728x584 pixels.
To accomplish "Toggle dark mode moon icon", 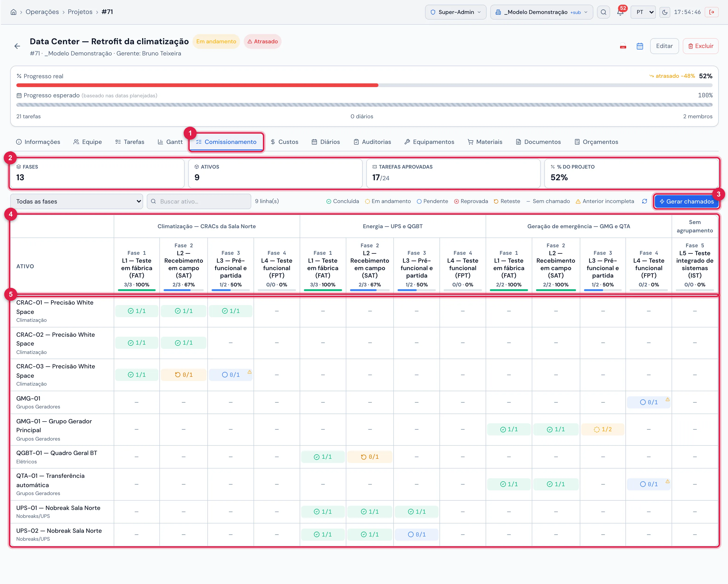I will point(665,12).
